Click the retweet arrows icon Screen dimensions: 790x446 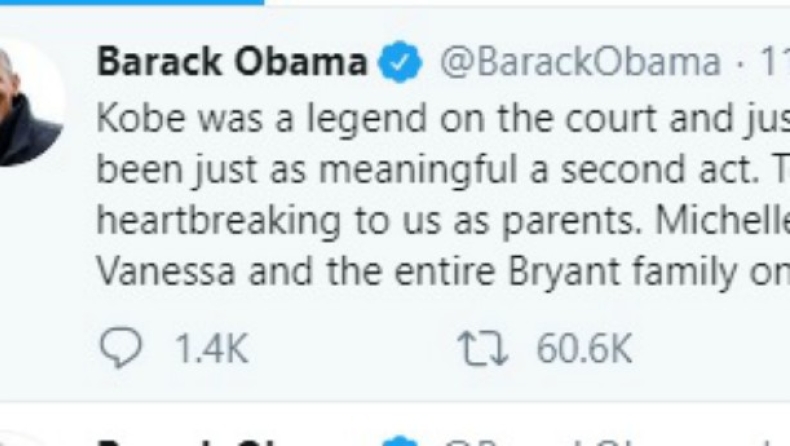482,348
